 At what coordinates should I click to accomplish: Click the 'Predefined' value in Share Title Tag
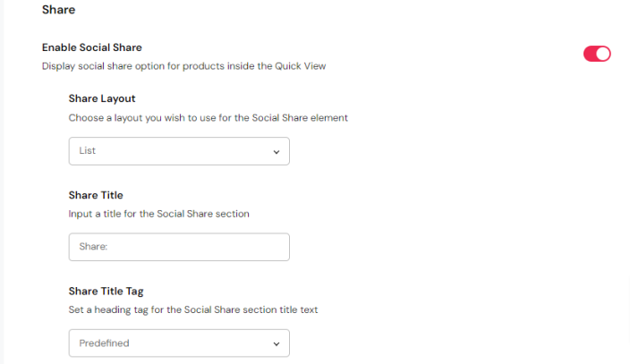(x=106, y=343)
